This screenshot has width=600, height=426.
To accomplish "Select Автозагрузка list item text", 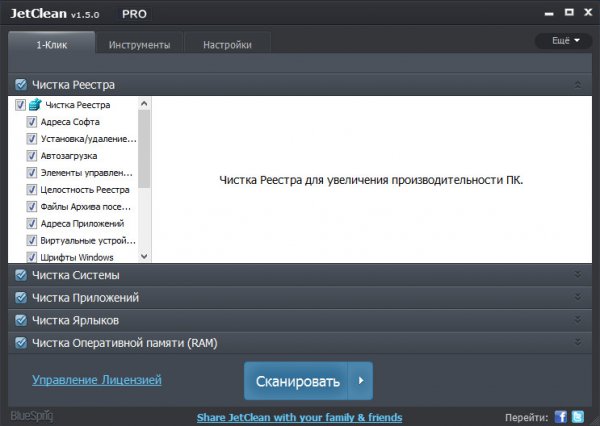I will pos(69,156).
